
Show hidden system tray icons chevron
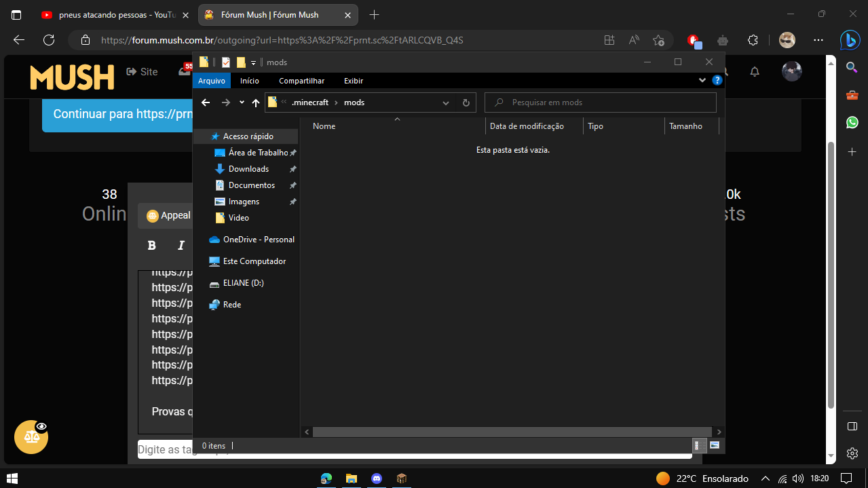(x=766, y=478)
